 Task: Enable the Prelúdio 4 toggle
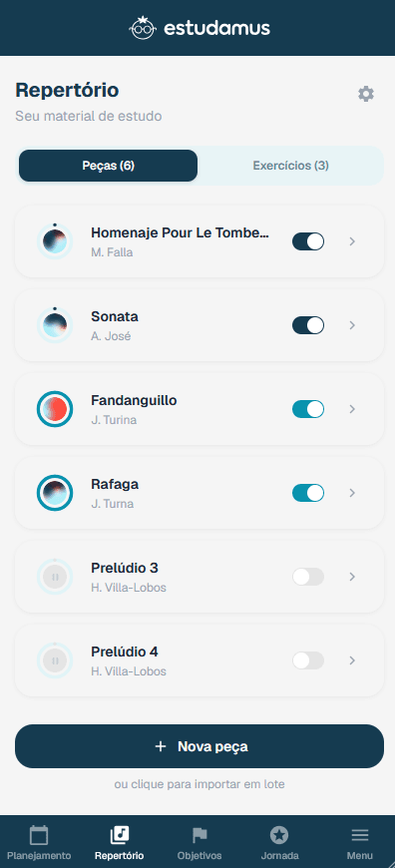coord(308,660)
